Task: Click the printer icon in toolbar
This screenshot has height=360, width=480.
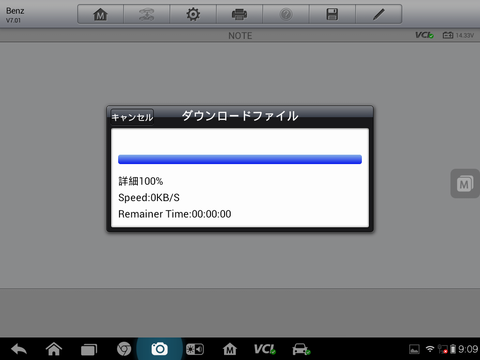Action: (x=239, y=14)
